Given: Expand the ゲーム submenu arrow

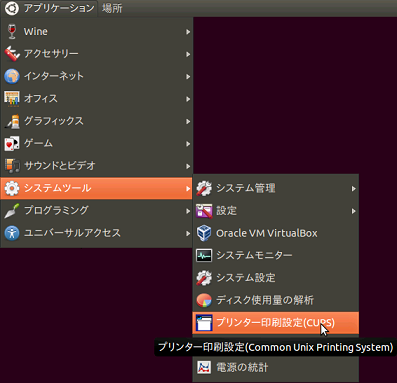Looking at the screenshot, I should (188, 144).
